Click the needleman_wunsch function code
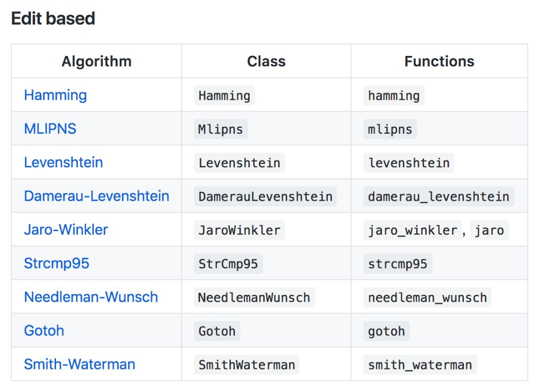The width and height of the screenshot is (540, 392). 427,298
